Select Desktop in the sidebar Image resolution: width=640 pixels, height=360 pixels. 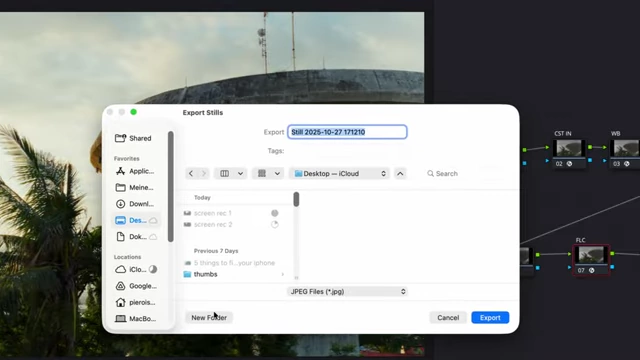(x=137, y=220)
